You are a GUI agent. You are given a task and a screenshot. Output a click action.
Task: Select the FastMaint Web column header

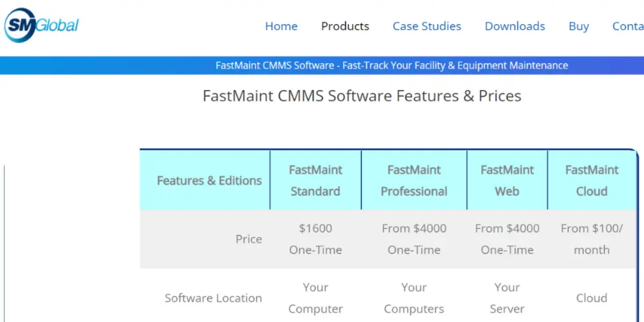pos(507,180)
